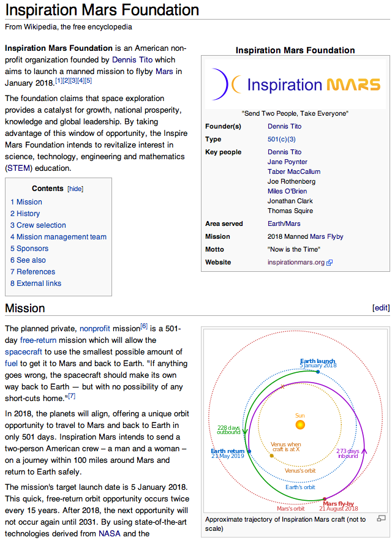The height and width of the screenshot is (540, 392).
Task: Open Taber MacCallum link
Action: coord(294,171)
